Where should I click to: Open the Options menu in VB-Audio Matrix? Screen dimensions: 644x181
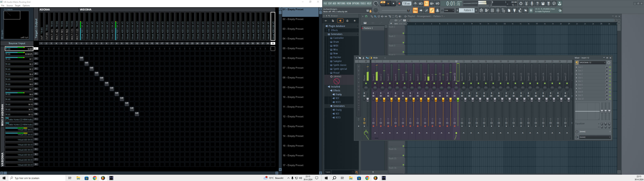point(26,5)
